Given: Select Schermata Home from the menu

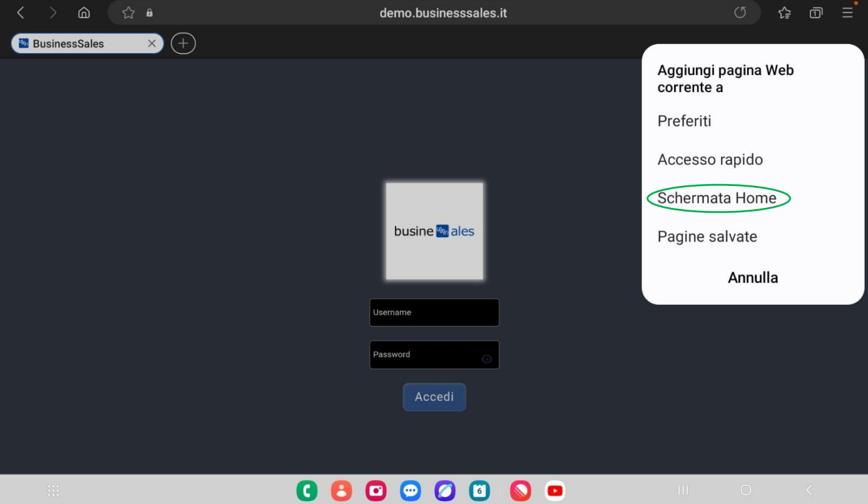Looking at the screenshot, I should [x=717, y=197].
